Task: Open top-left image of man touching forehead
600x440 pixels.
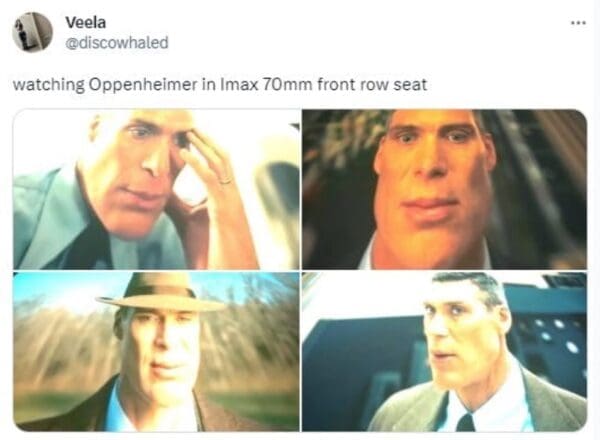Action: pos(157,189)
